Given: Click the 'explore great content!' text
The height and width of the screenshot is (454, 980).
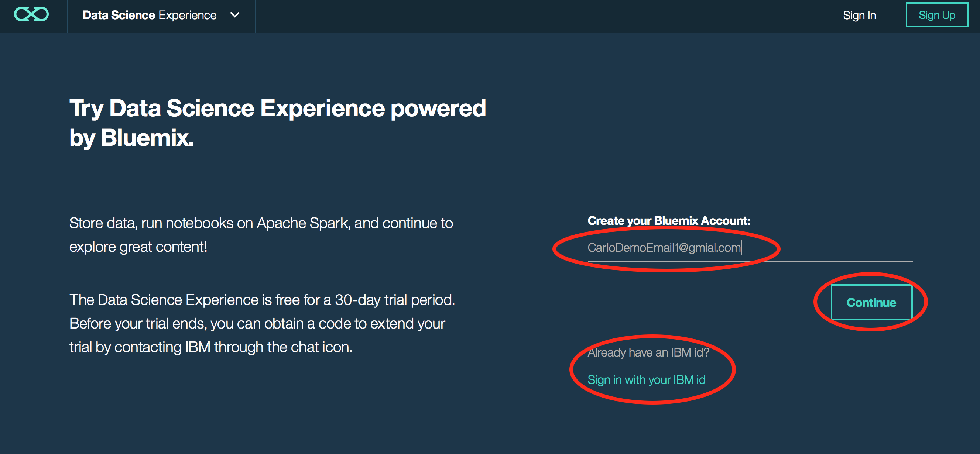Looking at the screenshot, I should (138, 247).
